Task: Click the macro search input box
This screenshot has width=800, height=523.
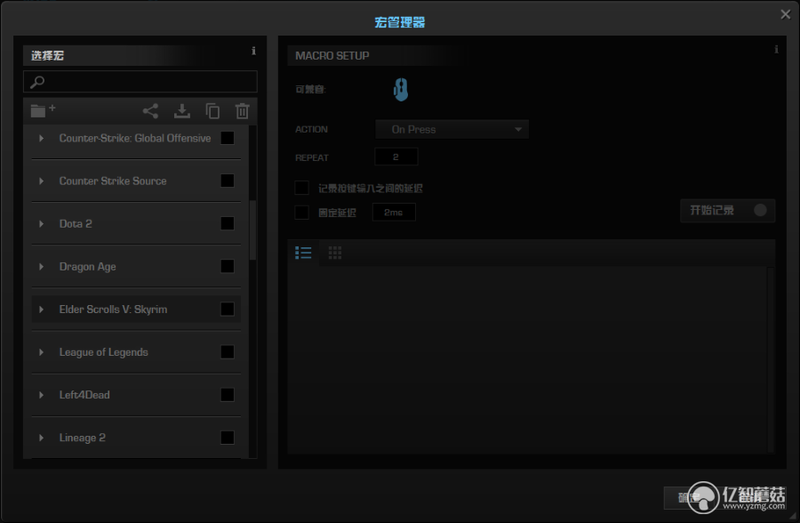Action: click(140, 82)
